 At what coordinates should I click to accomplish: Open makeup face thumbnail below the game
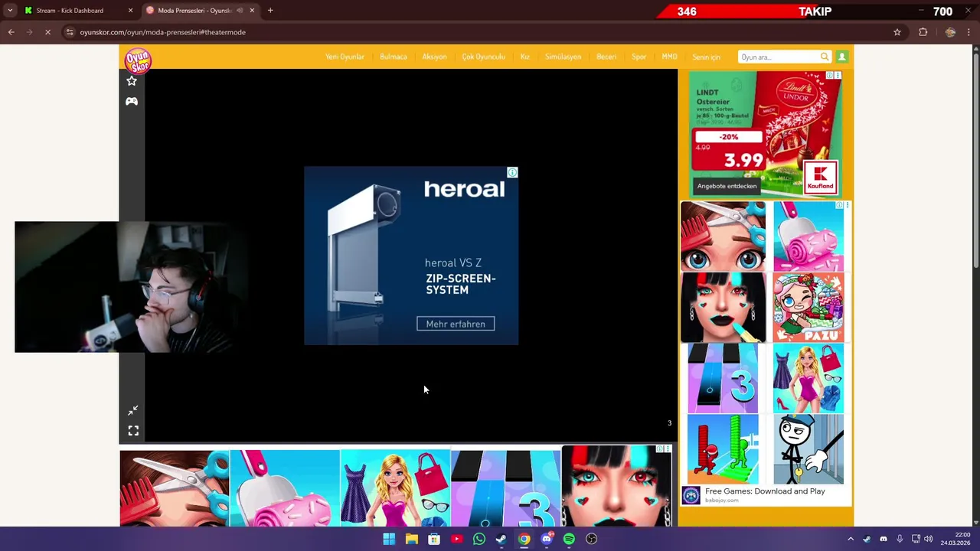coord(616,487)
